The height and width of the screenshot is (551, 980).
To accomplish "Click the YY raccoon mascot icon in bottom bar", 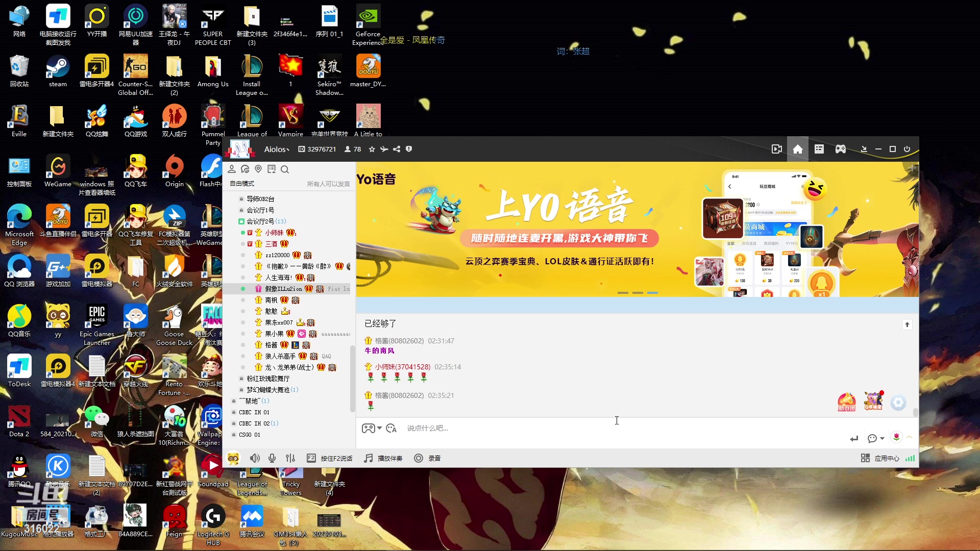I will point(233,458).
